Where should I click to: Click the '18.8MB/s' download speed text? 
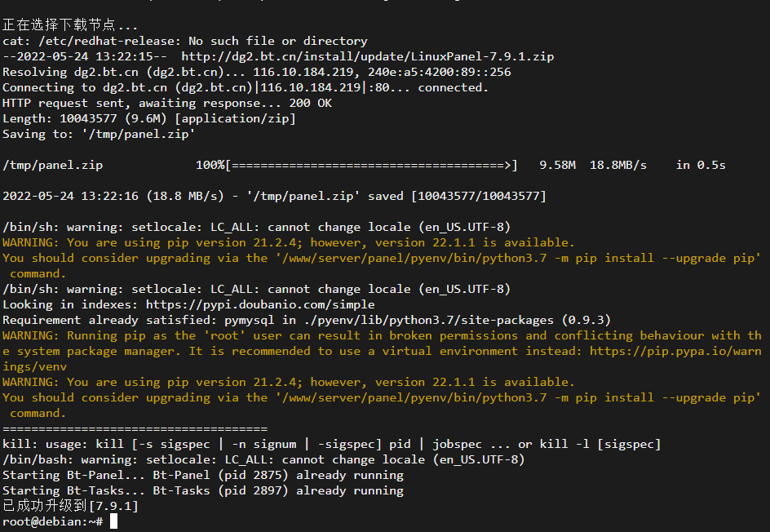tap(617, 165)
